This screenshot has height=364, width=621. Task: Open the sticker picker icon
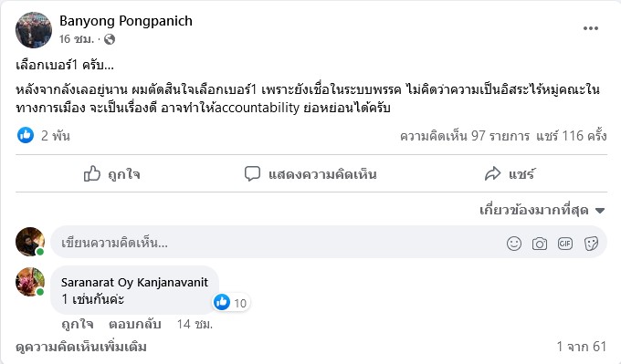tap(591, 244)
